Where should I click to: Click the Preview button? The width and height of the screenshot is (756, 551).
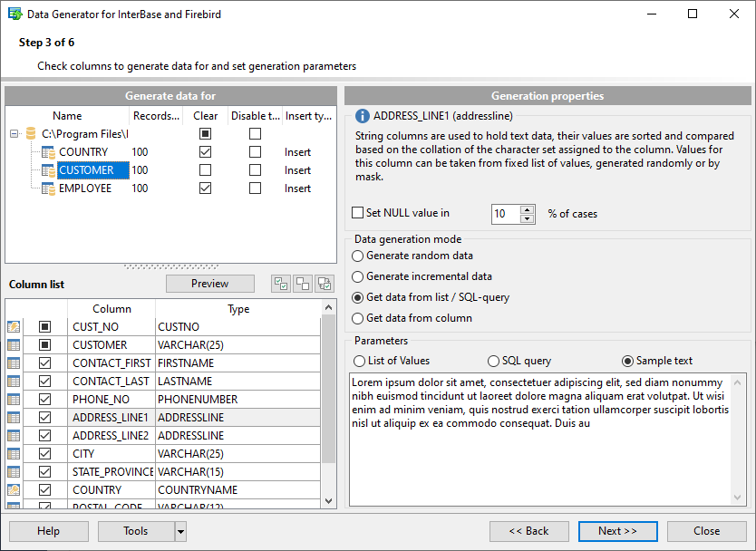(210, 284)
